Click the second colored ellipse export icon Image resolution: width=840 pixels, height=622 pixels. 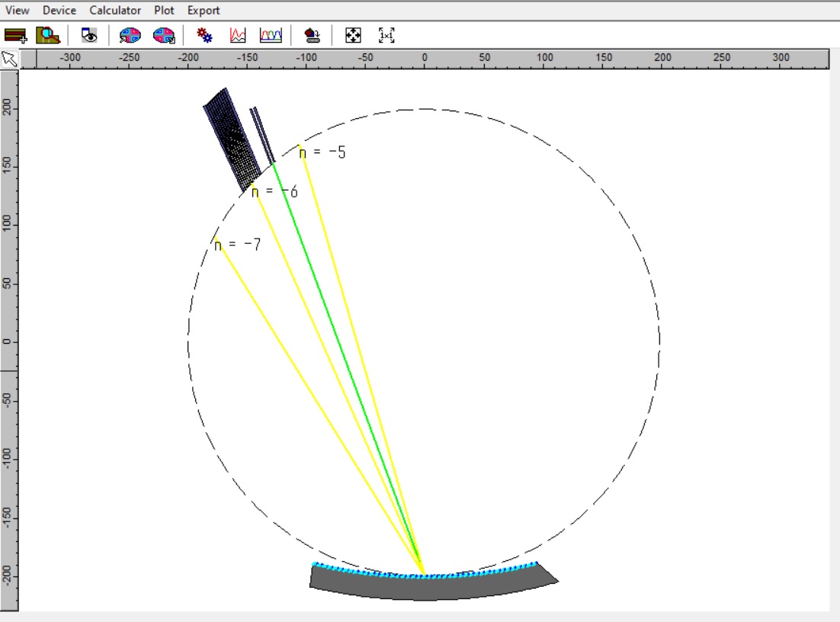(x=164, y=35)
